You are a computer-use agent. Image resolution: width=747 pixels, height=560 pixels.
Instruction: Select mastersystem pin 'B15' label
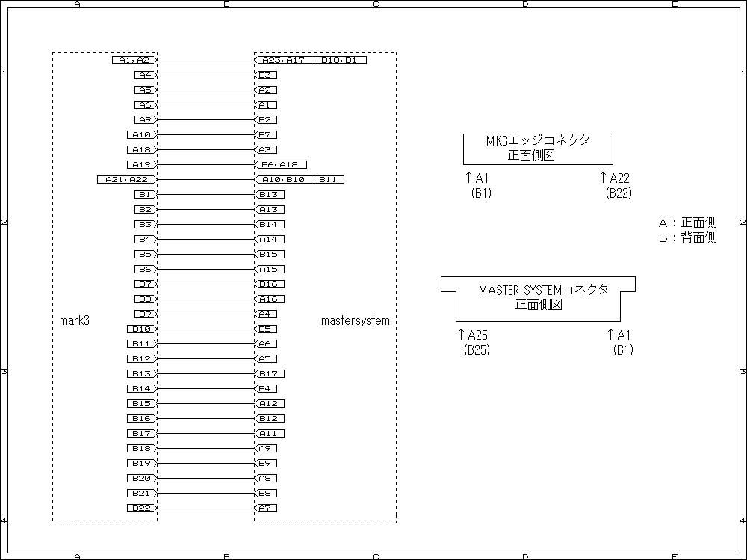(269, 255)
